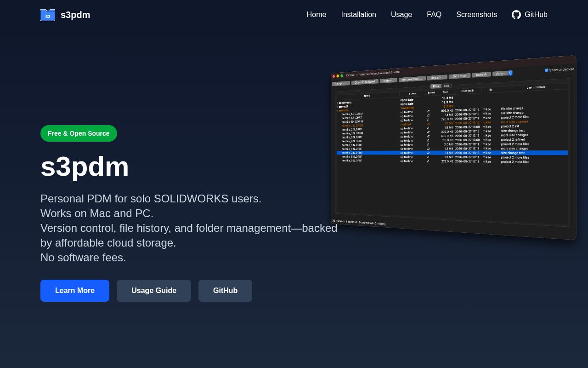Click 'Checked in' column header in screenshot
This screenshot has width=588, height=368.
pos(468,91)
